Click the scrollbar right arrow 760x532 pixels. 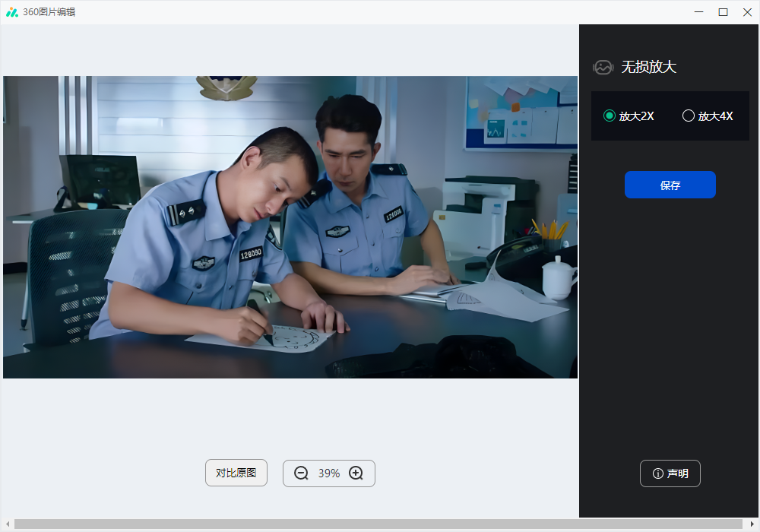tap(752, 524)
